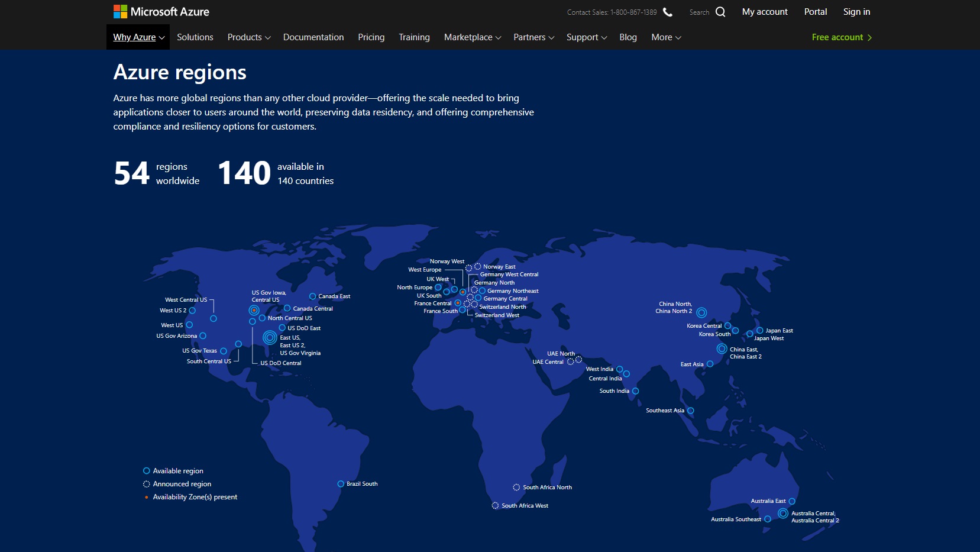Select the Brazil South region marker
Image resolution: width=980 pixels, height=552 pixels.
click(x=341, y=484)
